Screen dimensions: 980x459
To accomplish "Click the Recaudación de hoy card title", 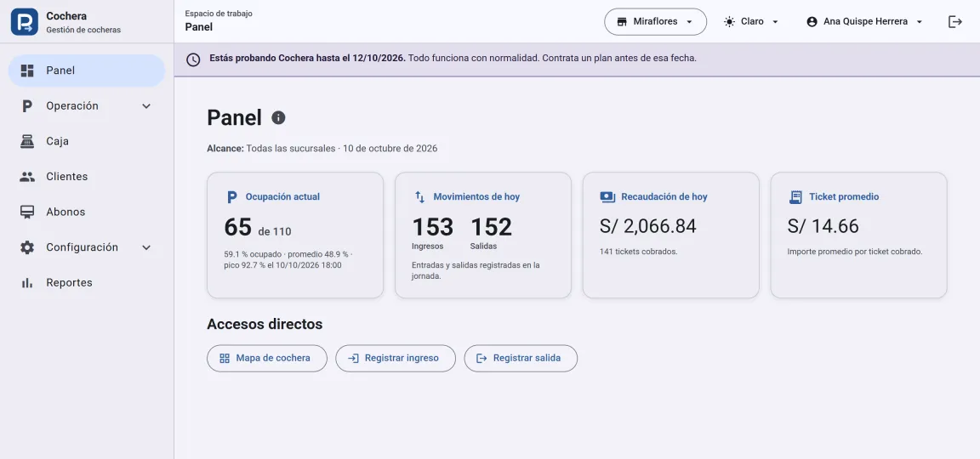I will click(664, 196).
